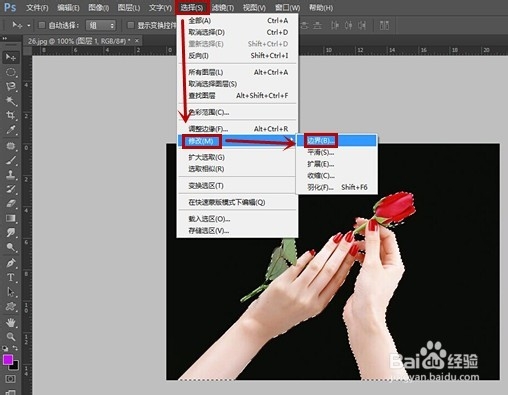Choose 存储选区(V)... menu entry
508x395 pixels.
238,231
